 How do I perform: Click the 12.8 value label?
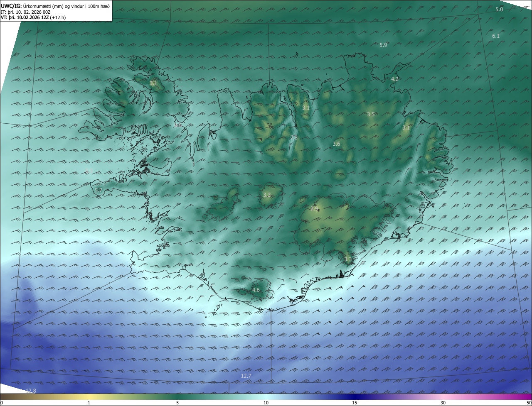pos(31,391)
